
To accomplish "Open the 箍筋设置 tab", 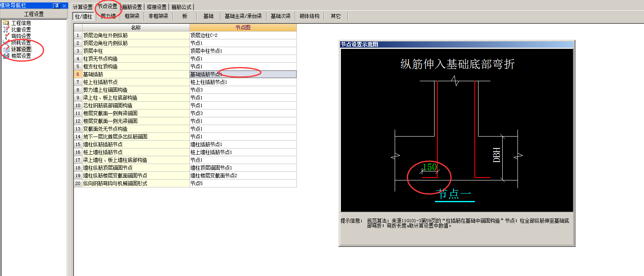I will [132, 7].
